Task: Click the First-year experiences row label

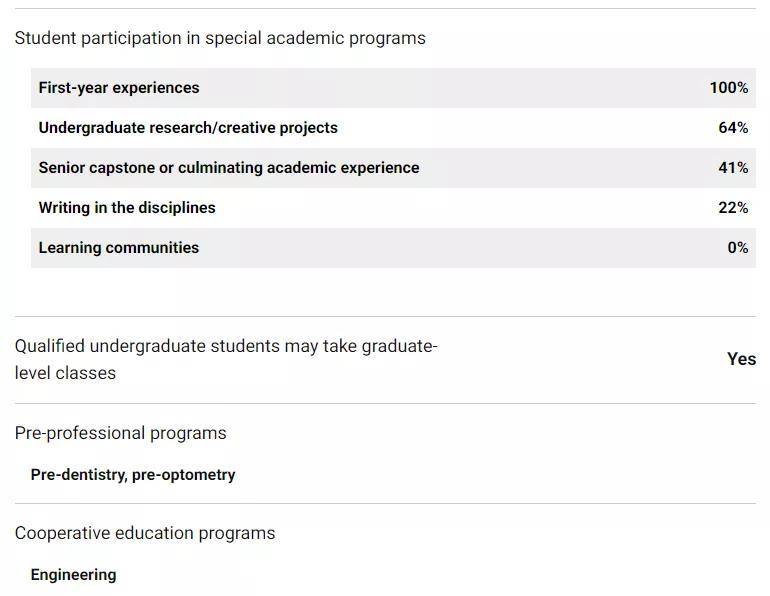Action: (x=119, y=88)
